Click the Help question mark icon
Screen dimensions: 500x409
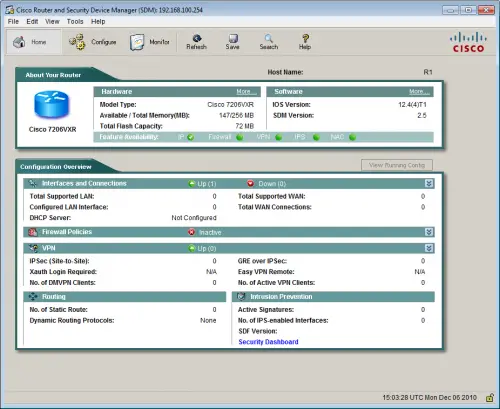tap(305, 38)
